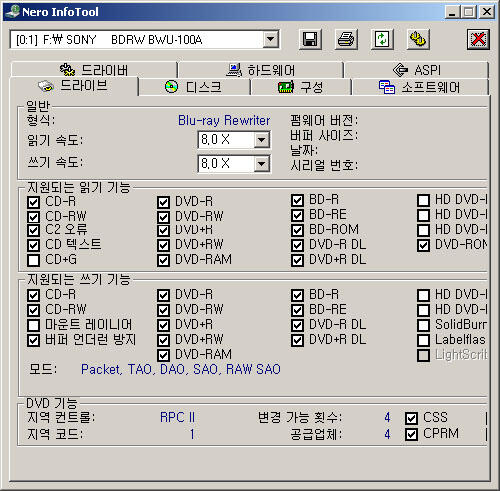The height and width of the screenshot is (491, 500).
Task: Toggle the 버퍼 언더런 방지 checkbox
Action: click(x=33, y=340)
